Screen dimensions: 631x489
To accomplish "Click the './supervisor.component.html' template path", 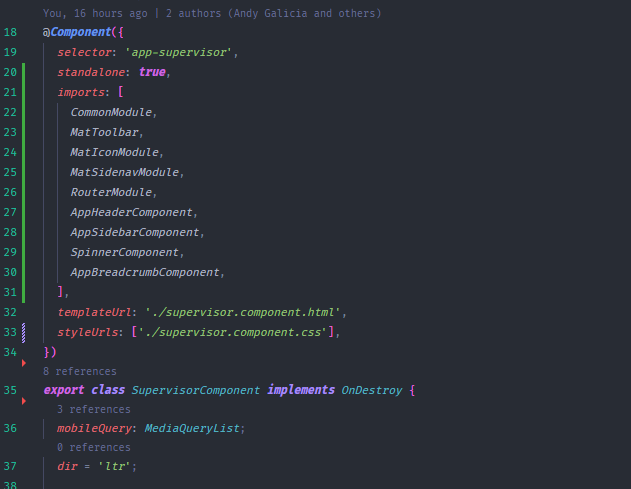I will click(x=245, y=312).
